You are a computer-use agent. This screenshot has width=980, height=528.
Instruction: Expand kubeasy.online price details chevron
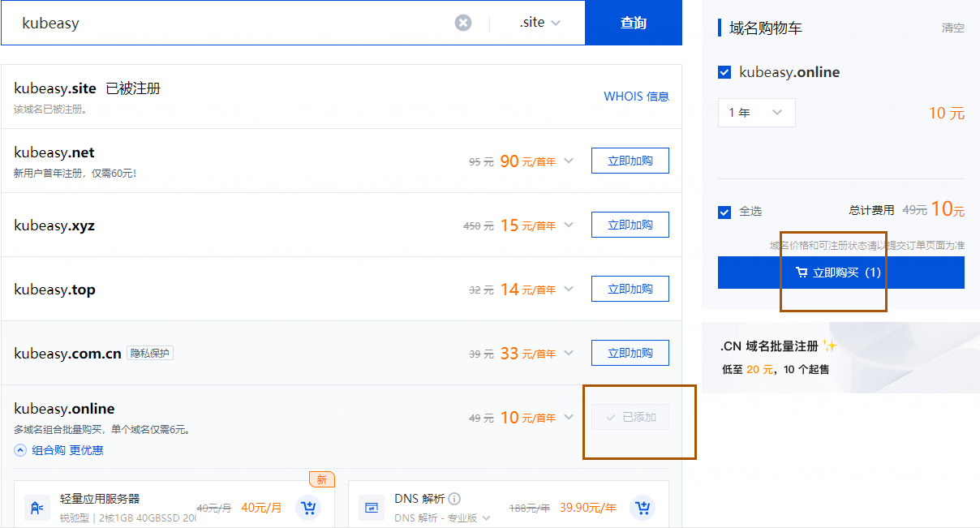[569, 417]
